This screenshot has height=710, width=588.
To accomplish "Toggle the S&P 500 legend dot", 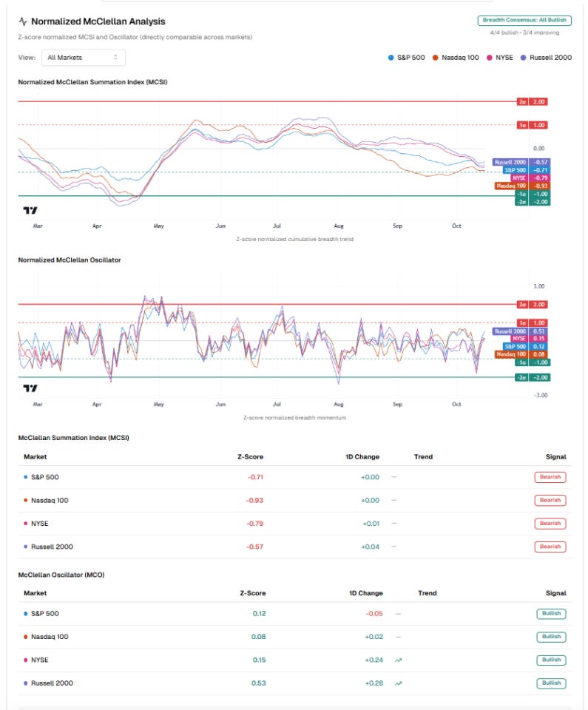I will pyautogui.click(x=391, y=58).
